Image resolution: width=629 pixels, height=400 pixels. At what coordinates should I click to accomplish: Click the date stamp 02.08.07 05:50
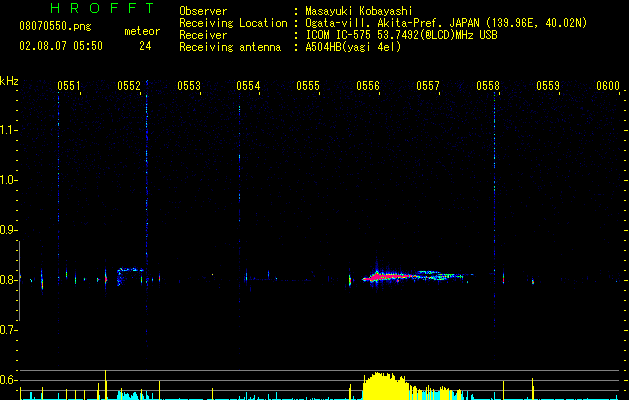click(61, 46)
